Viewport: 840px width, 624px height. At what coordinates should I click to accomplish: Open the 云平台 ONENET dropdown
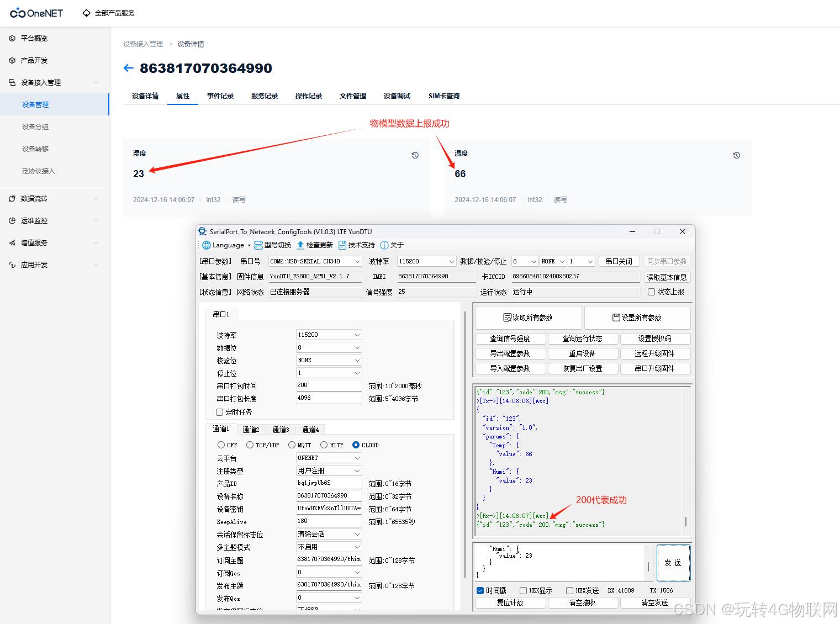pyautogui.click(x=329, y=458)
